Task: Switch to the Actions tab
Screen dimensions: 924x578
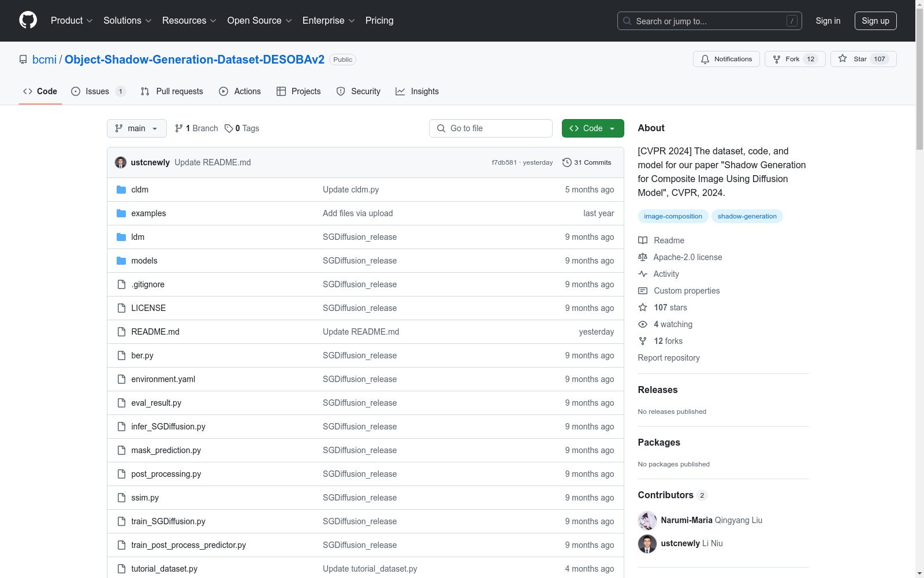Action: pos(240,91)
